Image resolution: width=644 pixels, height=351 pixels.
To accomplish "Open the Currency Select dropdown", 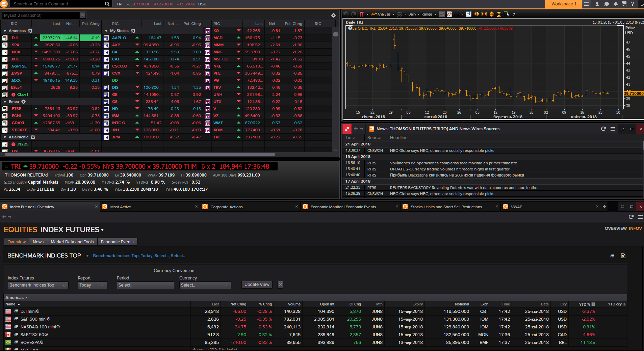I will tap(205, 285).
